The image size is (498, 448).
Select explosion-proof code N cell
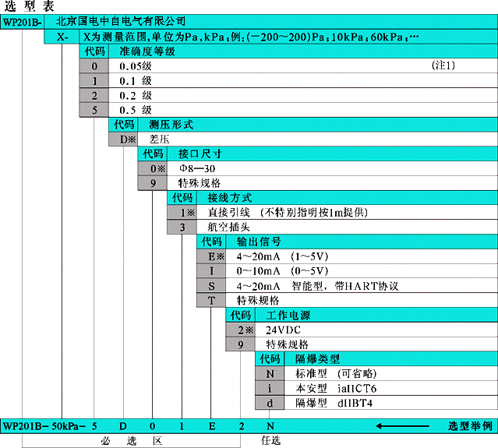(270, 374)
